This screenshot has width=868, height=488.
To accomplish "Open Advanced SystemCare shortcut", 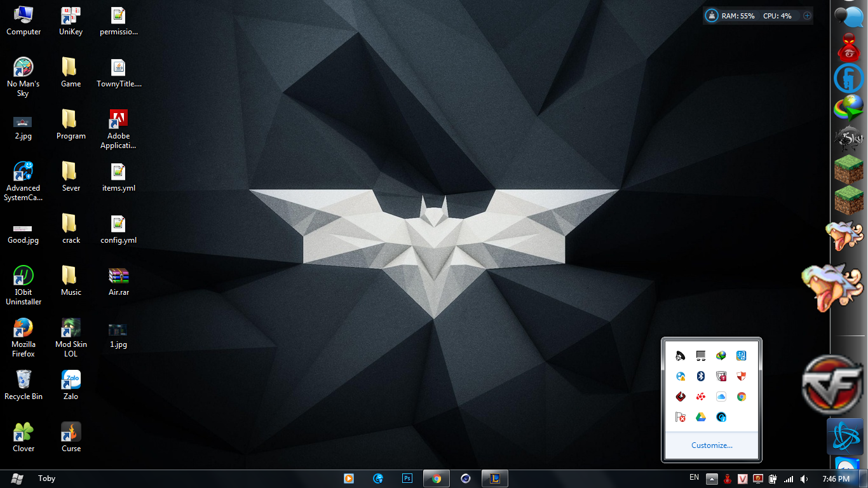I will tap(24, 181).
